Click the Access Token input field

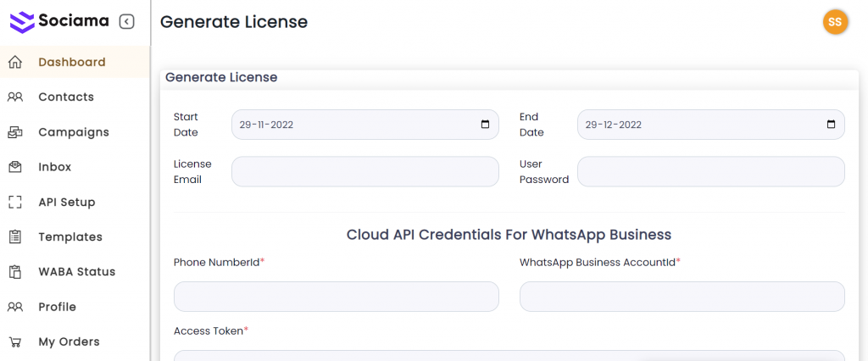[509, 355]
